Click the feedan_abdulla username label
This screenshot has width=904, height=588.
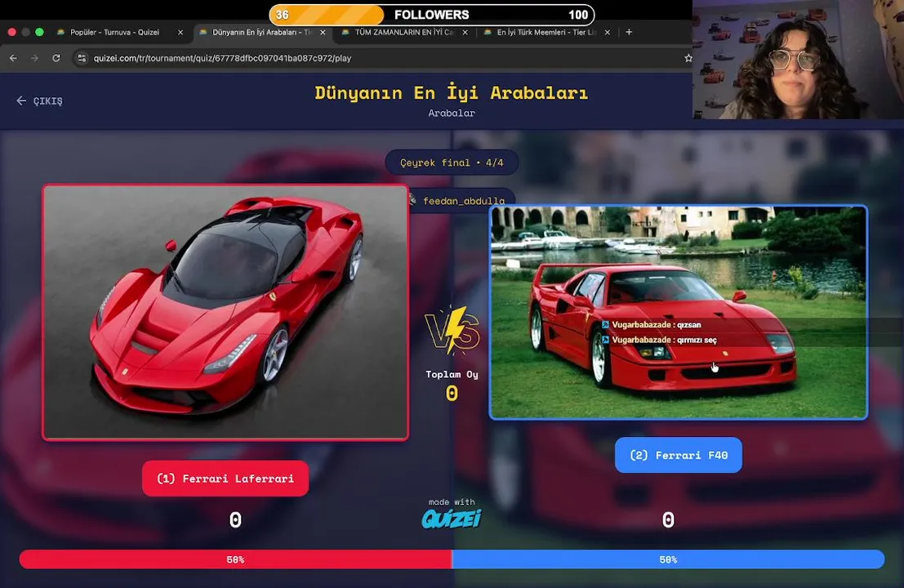tap(464, 201)
